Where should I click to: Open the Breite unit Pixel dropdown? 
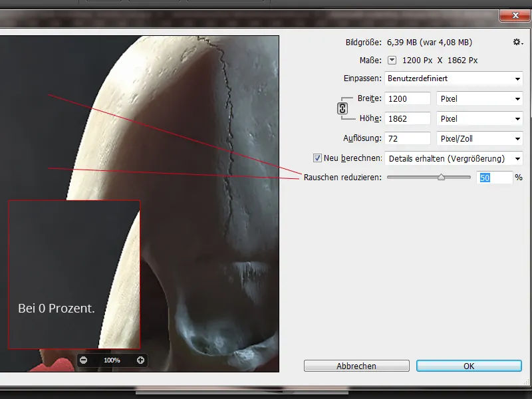click(479, 98)
